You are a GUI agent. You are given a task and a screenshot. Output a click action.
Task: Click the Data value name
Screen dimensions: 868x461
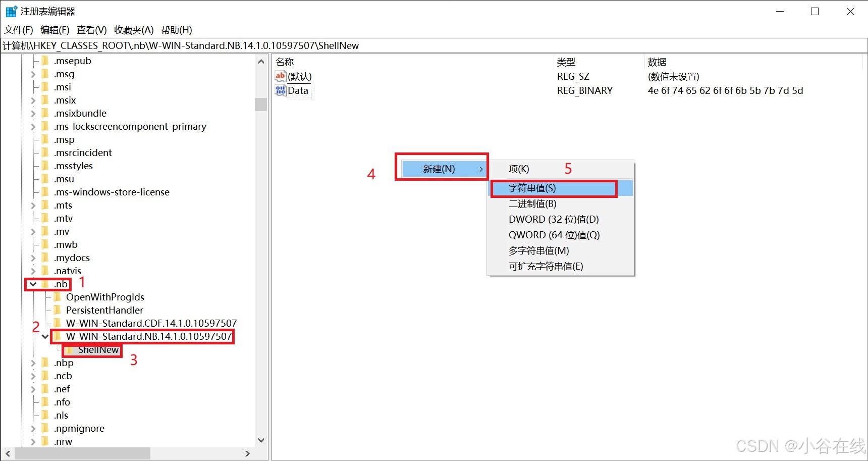(x=298, y=90)
